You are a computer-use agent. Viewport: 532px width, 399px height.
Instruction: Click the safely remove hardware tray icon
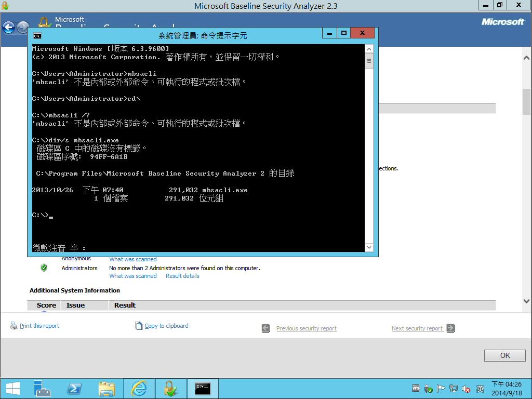point(428,389)
